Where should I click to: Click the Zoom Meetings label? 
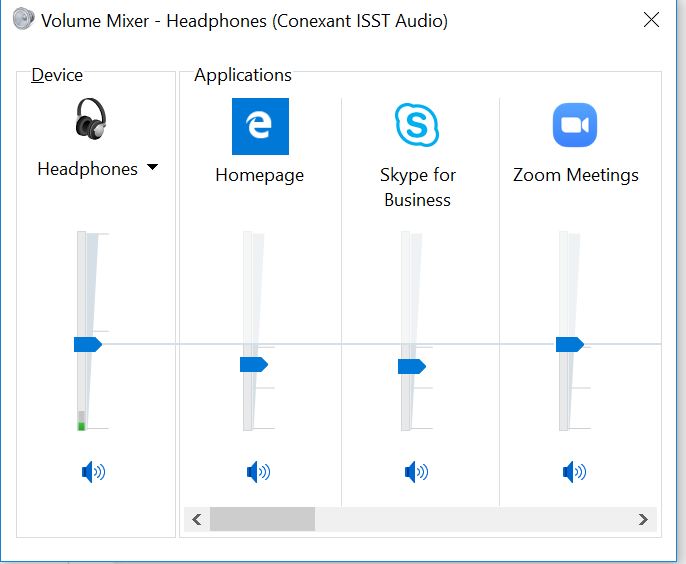pyautogui.click(x=576, y=175)
